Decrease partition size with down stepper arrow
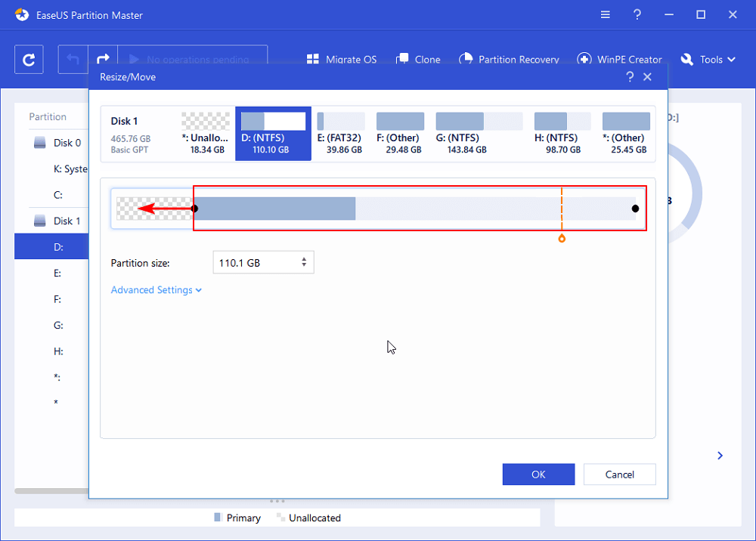 click(x=304, y=265)
